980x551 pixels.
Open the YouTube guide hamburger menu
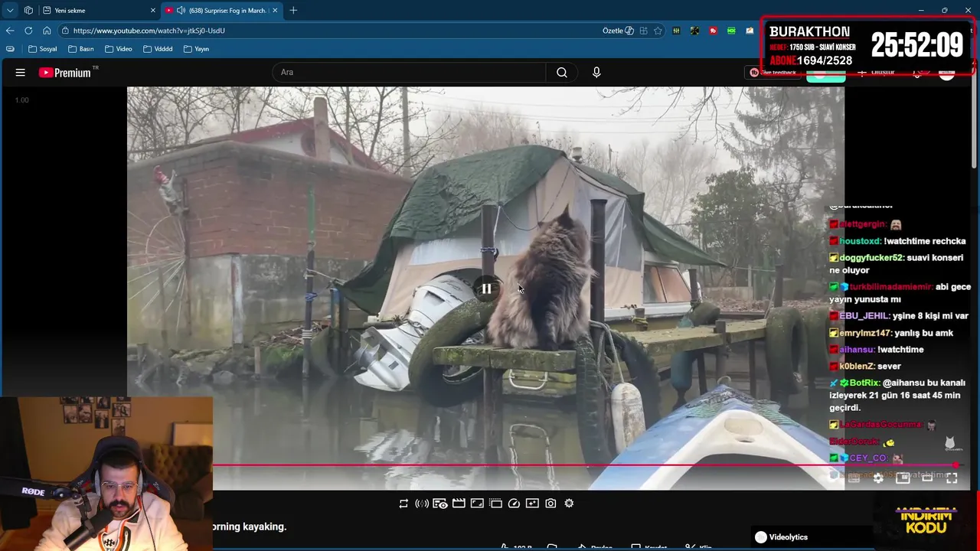click(21, 73)
